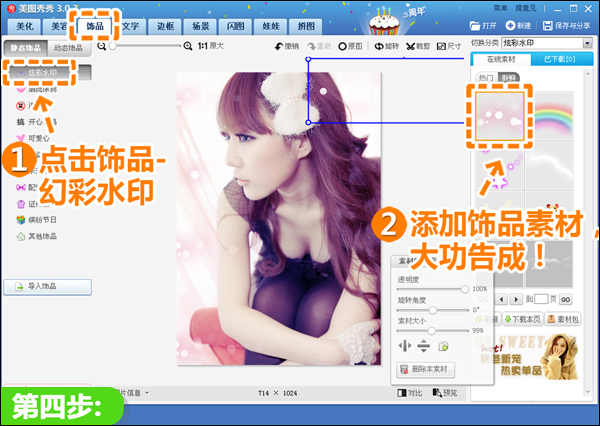Click scroll down arrow in material panel
600x426 pixels.
pyautogui.click(x=589, y=392)
